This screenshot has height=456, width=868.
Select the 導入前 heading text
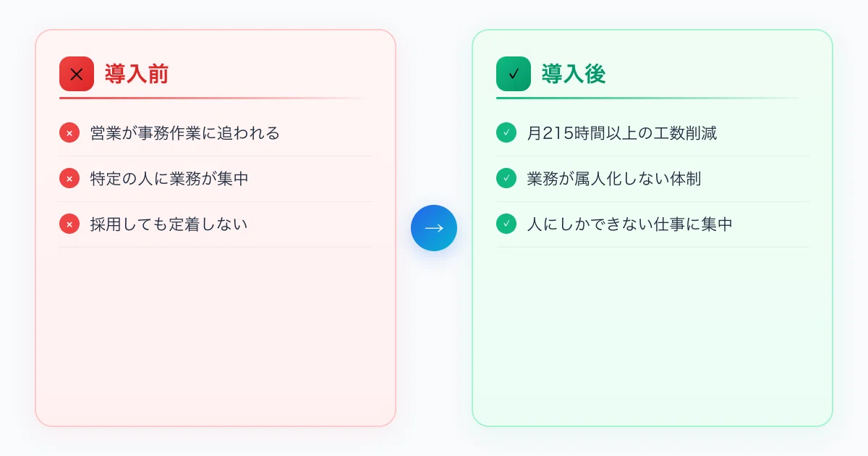137,74
